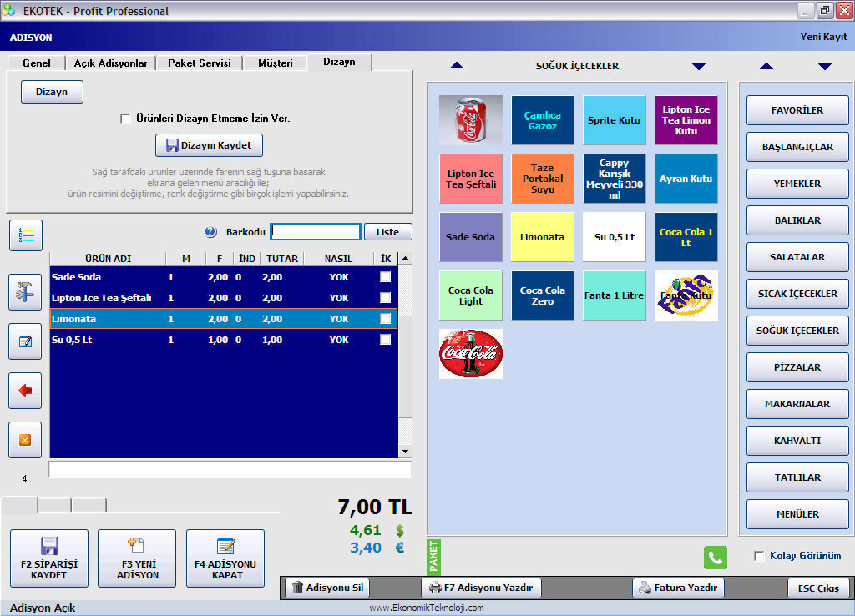
Task: Click the up arrow left of SOĞUK İÇECEKLER
Action: point(457,65)
